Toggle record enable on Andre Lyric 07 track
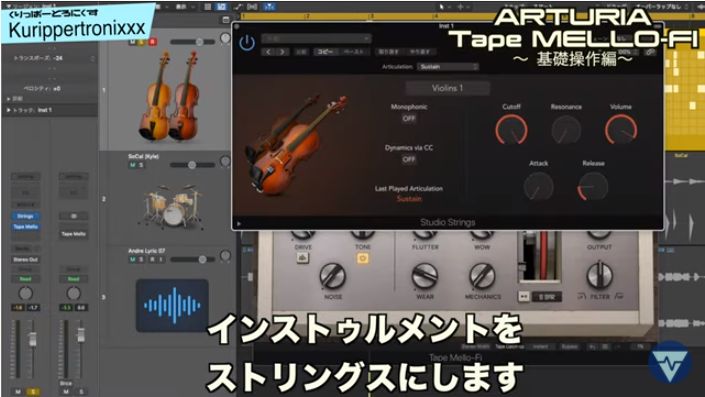Image resolution: width=705 pixels, height=397 pixels. tap(152, 259)
